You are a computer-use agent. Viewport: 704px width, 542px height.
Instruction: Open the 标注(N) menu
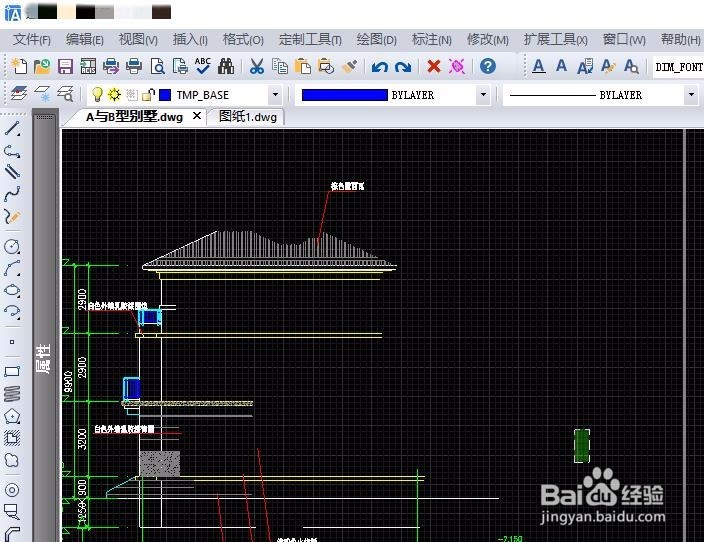click(431, 40)
